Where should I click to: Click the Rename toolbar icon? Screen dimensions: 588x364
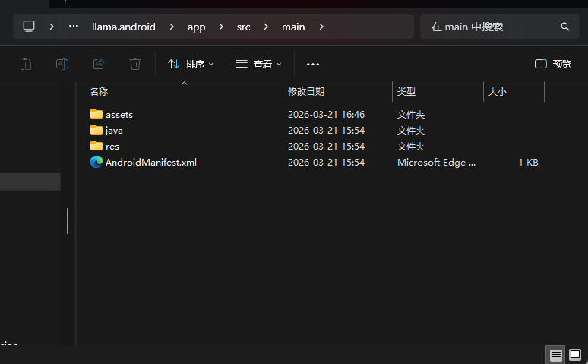62,64
